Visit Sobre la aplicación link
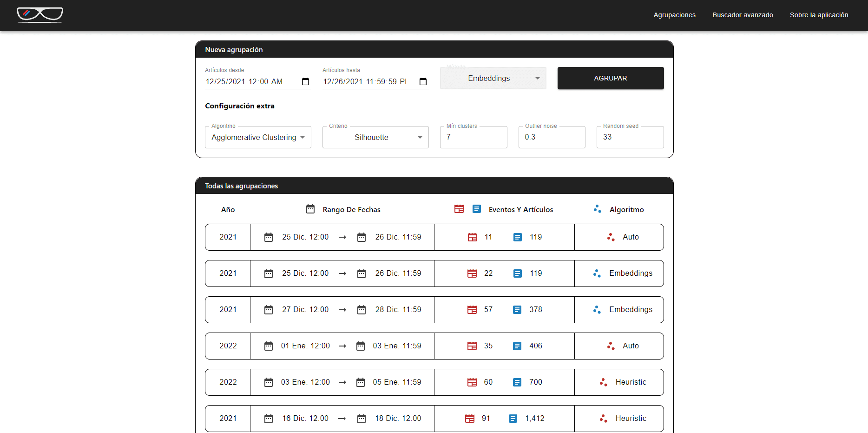Screen dimensions: 868x433 [819, 15]
